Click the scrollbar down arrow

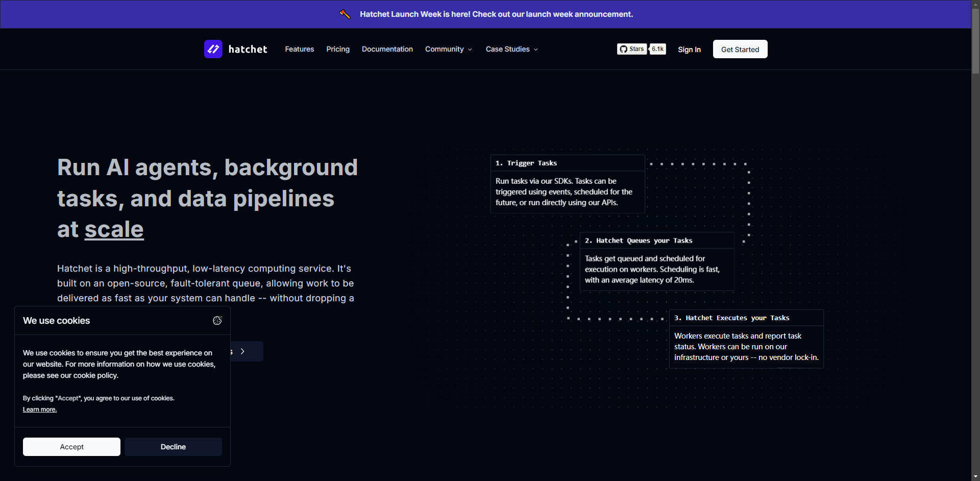point(975,476)
